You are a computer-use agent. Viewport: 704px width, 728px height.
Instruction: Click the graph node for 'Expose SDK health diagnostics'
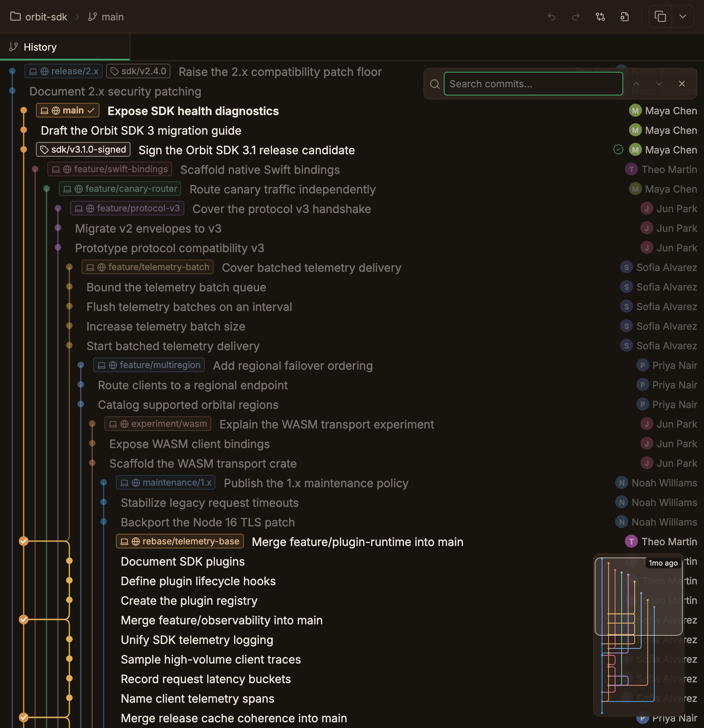[24, 110]
